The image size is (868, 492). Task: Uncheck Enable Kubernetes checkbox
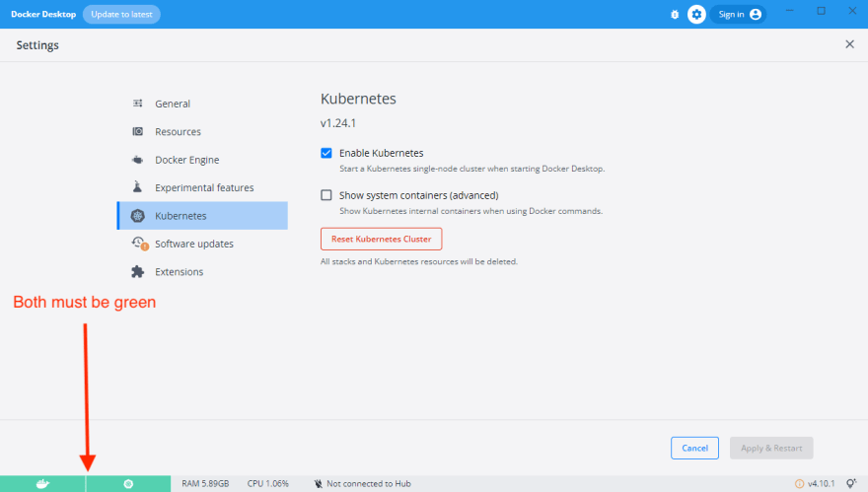[x=326, y=153]
